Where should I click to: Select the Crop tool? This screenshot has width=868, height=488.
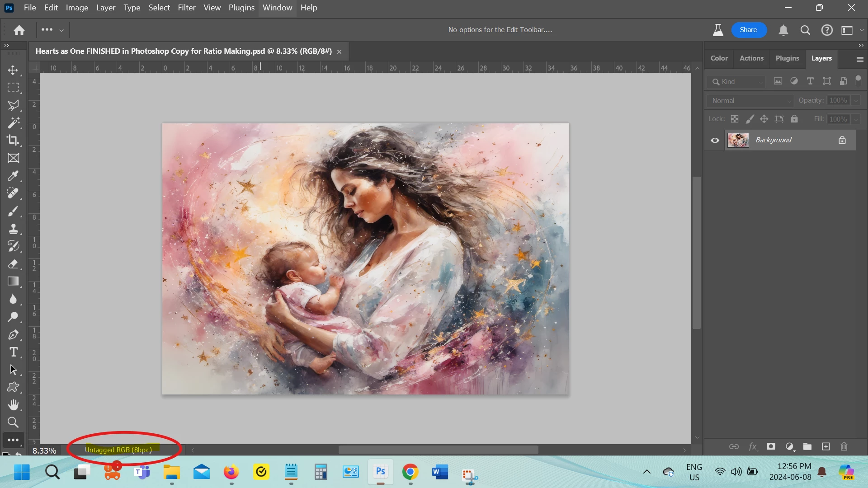coord(13,140)
